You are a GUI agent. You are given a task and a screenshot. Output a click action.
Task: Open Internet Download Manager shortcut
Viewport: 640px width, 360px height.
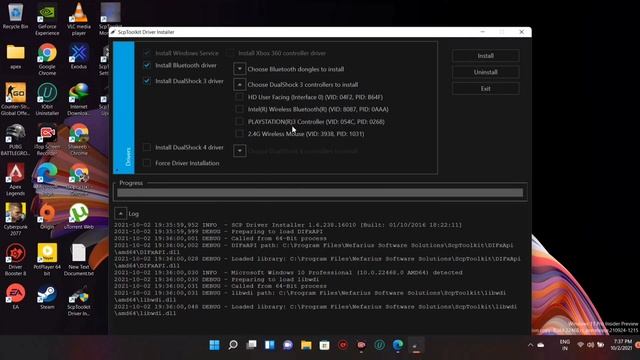[79, 99]
